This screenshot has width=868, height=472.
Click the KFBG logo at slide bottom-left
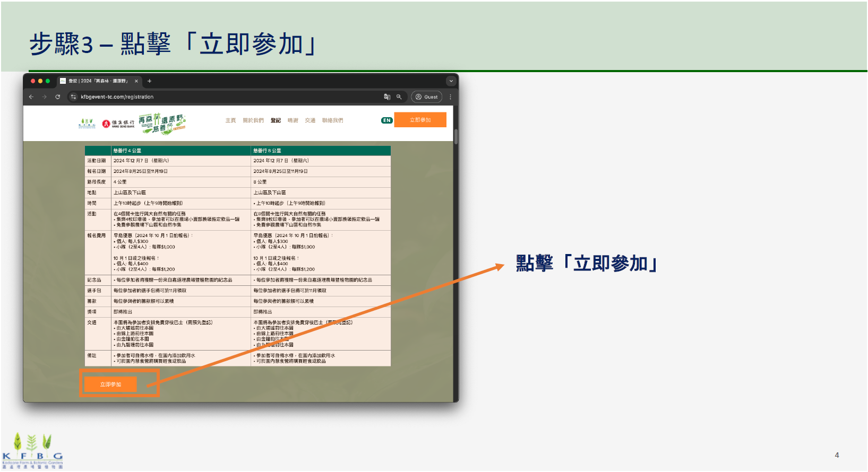pos(32,451)
